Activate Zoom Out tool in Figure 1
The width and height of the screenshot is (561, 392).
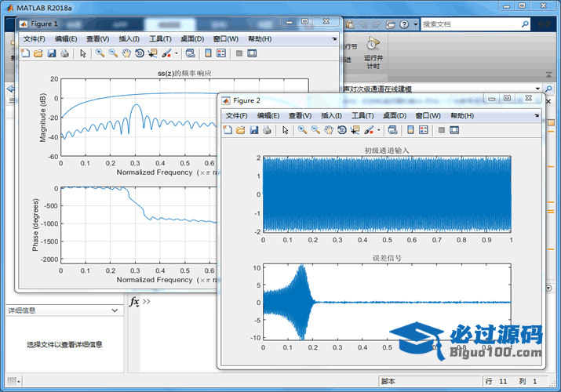click(114, 53)
